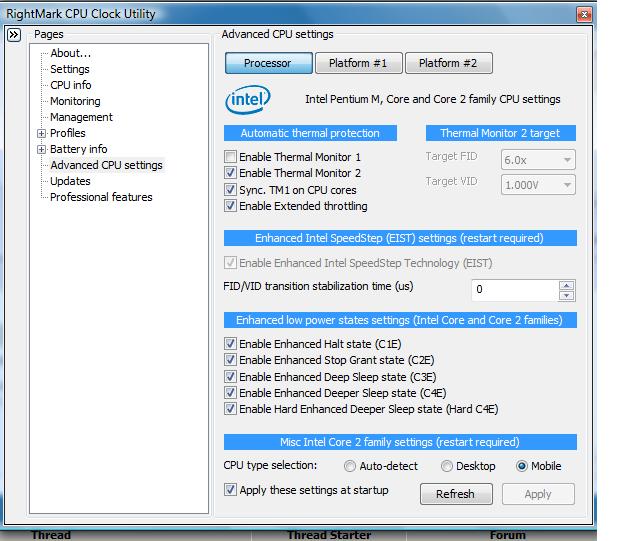Image resolution: width=640 pixels, height=541 pixels.
Task: Expand the Battery info tree node
Action: coord(41,149)
